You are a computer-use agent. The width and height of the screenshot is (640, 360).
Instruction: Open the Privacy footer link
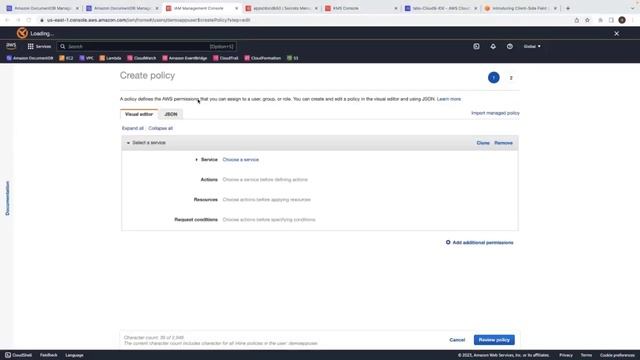(566, 355)
